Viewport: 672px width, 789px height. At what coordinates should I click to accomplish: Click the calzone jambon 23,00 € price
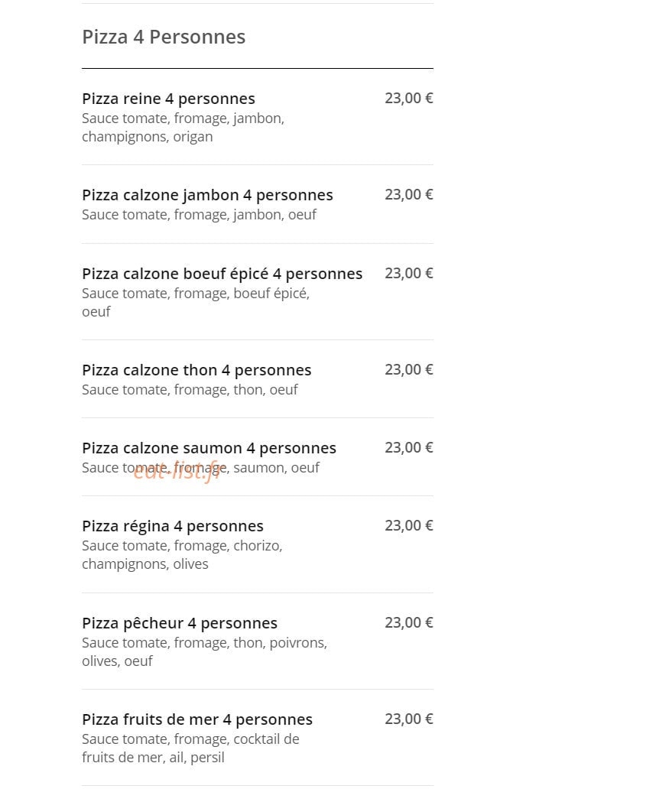408,194
